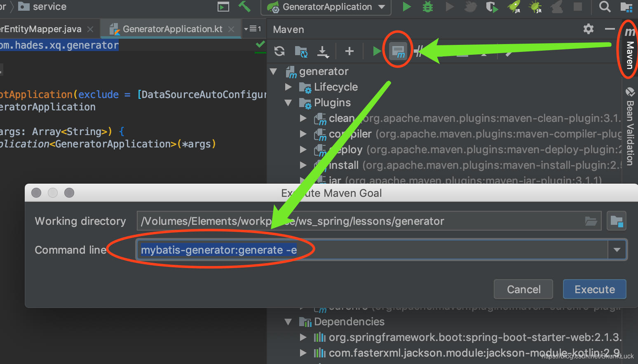Collapse the generator Maven project node
638x364 pixels.
pos(273,71)
